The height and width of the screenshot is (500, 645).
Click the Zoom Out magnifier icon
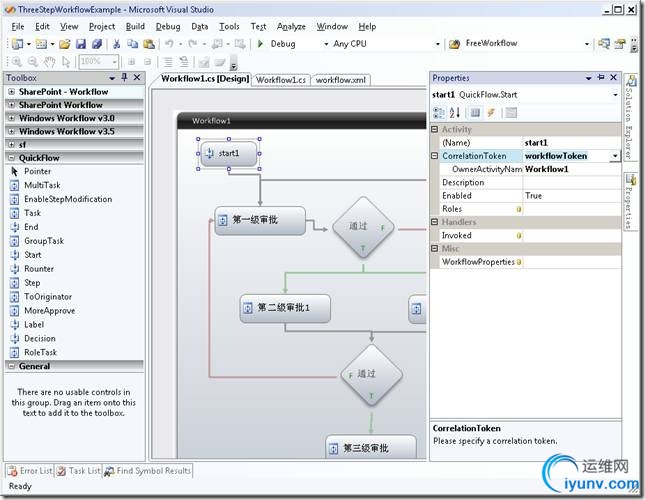pyautogui.click(x=33, y=62)
